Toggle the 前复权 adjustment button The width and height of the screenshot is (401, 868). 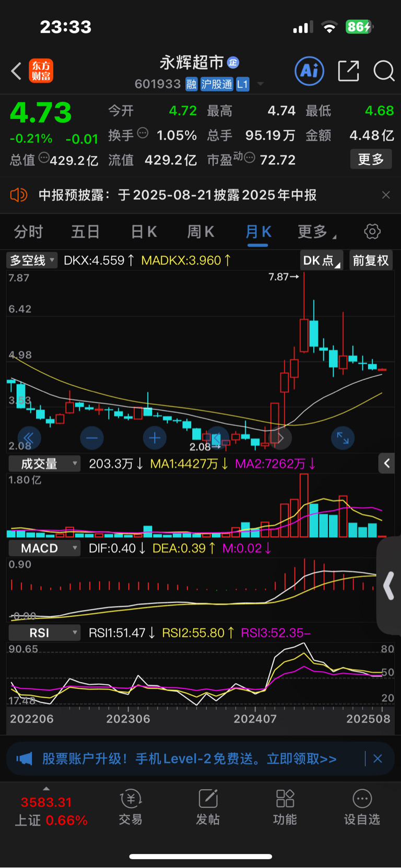click(371, 260)
